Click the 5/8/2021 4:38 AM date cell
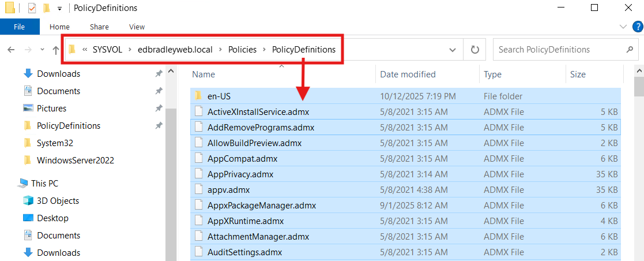The width and height of the screenshot is (644, 261). pyautogui.click(x=414, y=190)
